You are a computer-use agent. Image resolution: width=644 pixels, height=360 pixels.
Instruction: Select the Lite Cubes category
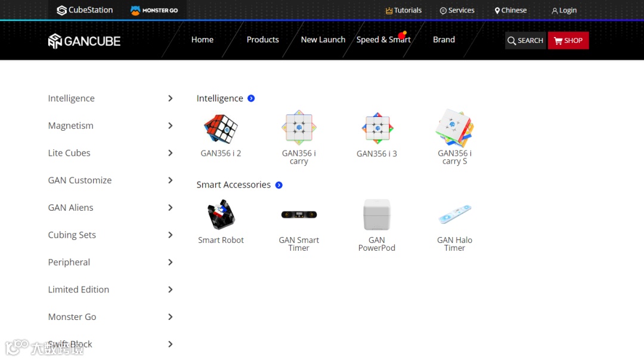pos(69,153)
